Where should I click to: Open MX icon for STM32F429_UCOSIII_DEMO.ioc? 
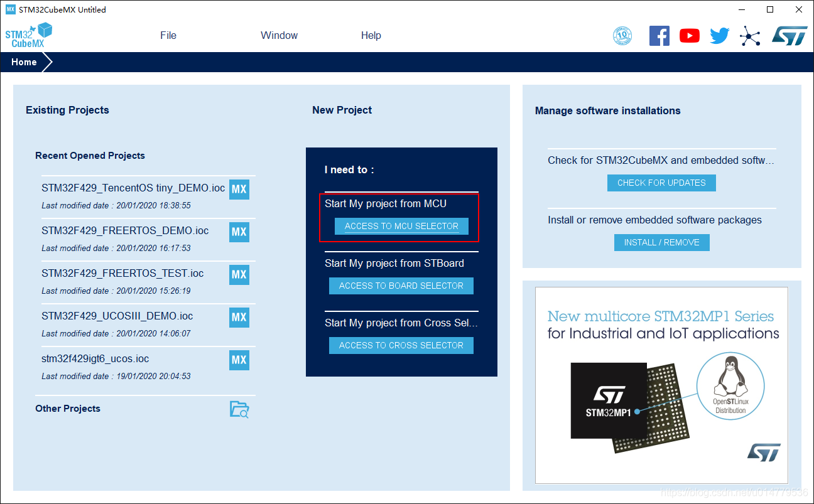pyautogui.click(x=239, y=318)
